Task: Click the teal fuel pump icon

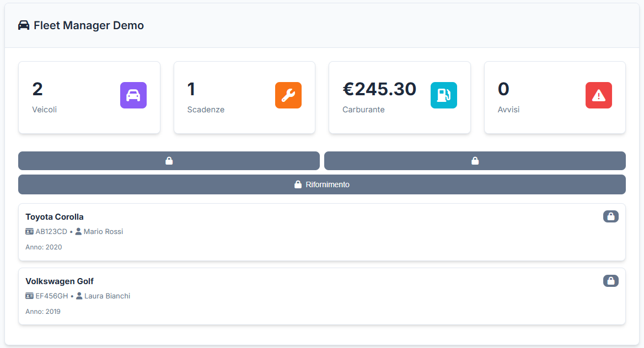Action: (444, 95)
